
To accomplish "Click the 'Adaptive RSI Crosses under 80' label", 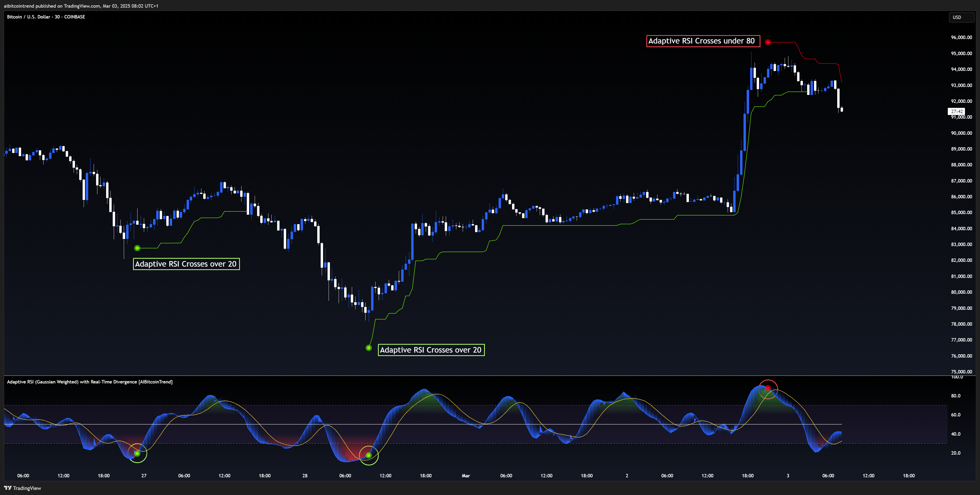I will tap(703, 41).
